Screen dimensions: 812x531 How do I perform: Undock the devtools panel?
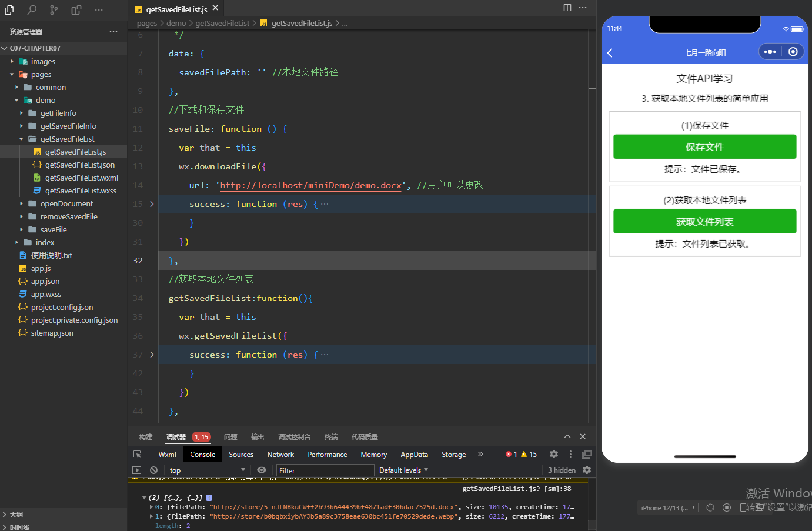pyautogui.click(x=587, y=454)
